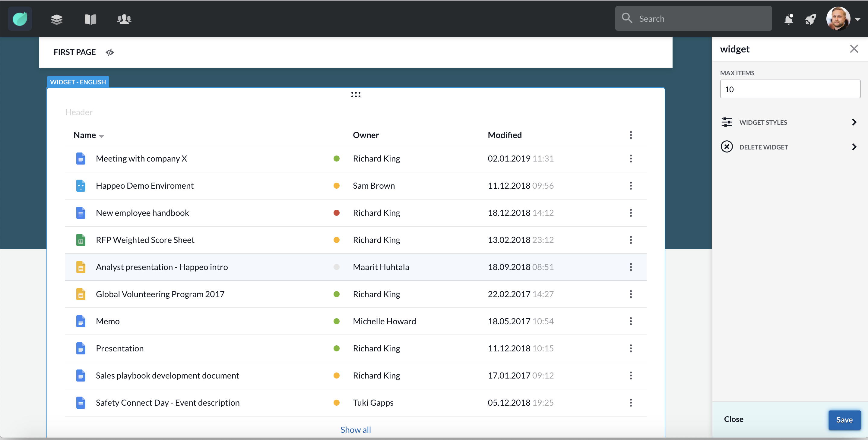
Task: Click the Save button
Action: tap(844, 420)
